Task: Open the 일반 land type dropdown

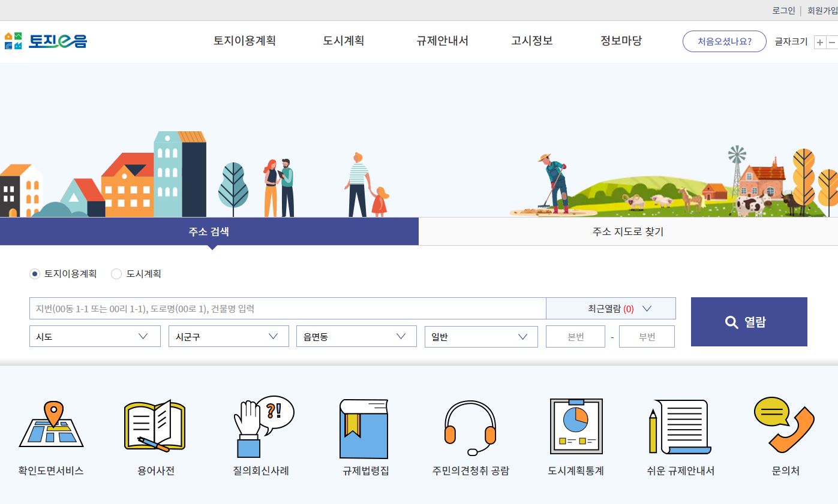Action: [481, 336]
